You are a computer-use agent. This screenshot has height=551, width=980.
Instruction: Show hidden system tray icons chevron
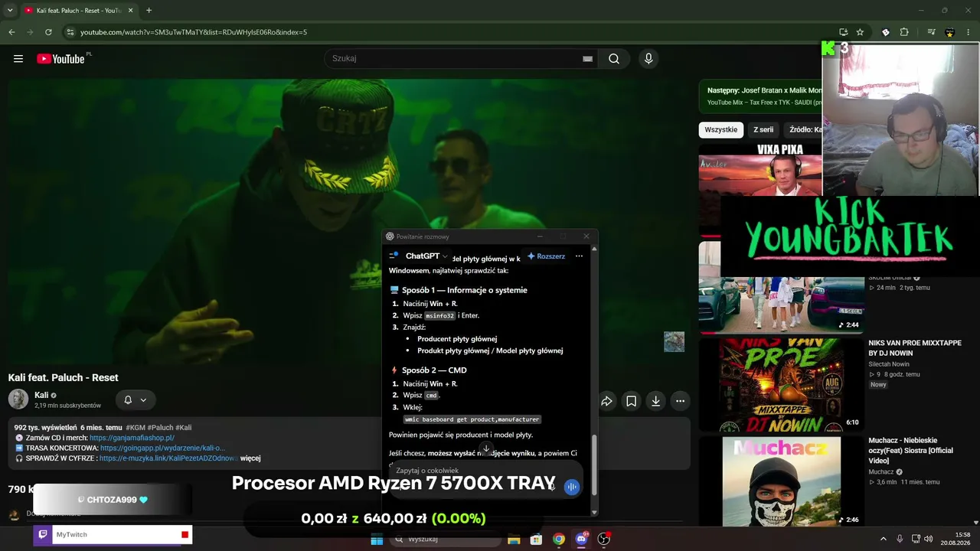click(883, 540)
